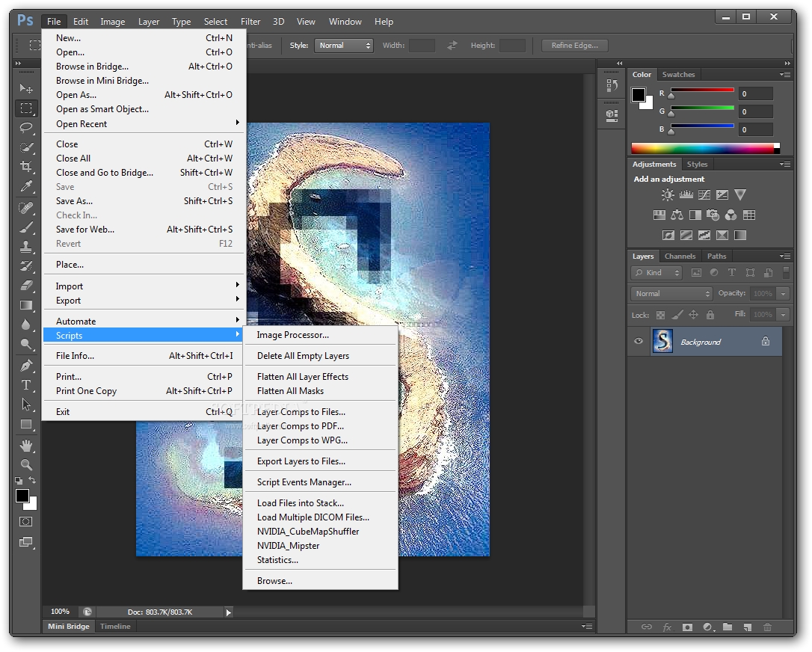
Task: Switch to the Channels tab
Action: (680, 256)
